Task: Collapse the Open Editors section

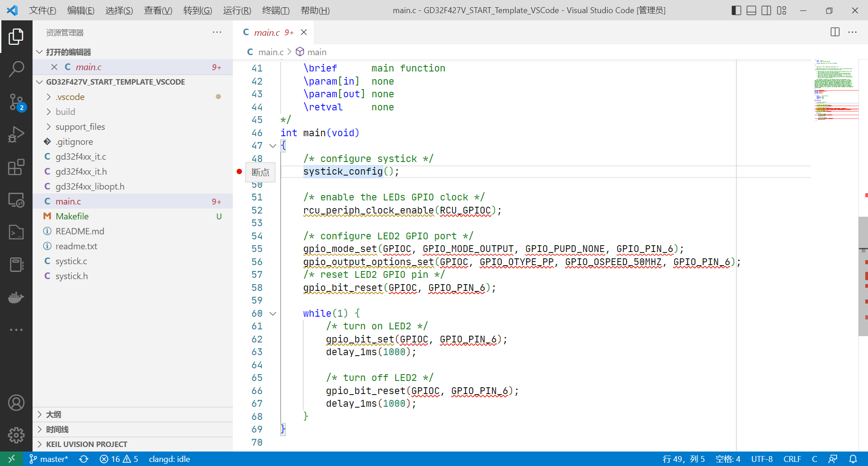Action: (x=133, y=52)
